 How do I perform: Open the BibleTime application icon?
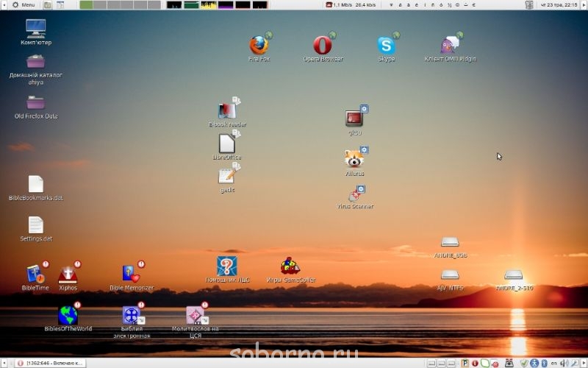coord(35,275)
